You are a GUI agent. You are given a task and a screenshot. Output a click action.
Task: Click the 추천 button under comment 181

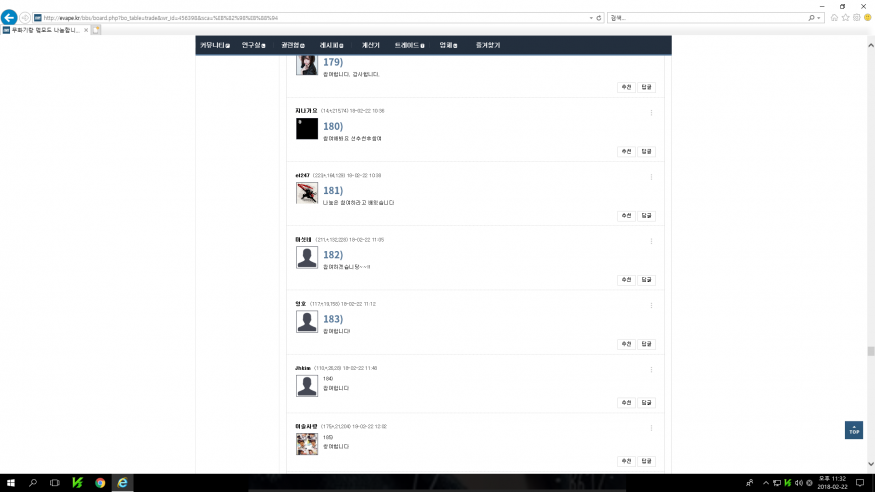[626, 216]
